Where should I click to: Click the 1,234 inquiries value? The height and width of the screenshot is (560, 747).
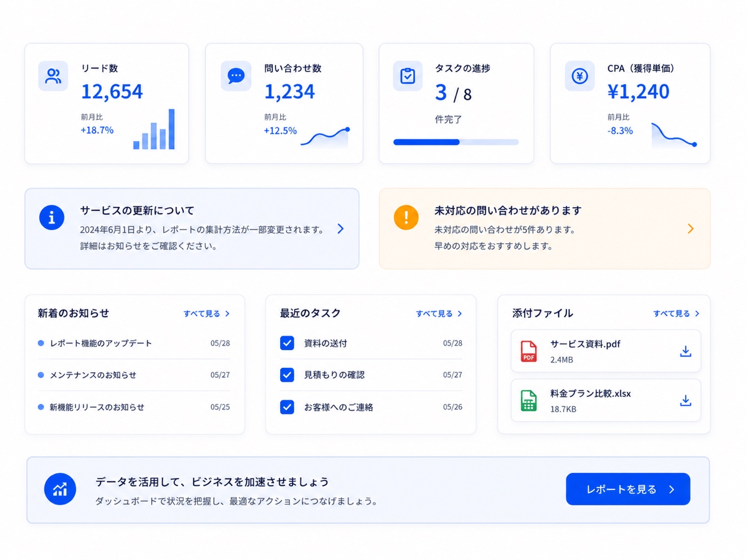pos(290,91)
